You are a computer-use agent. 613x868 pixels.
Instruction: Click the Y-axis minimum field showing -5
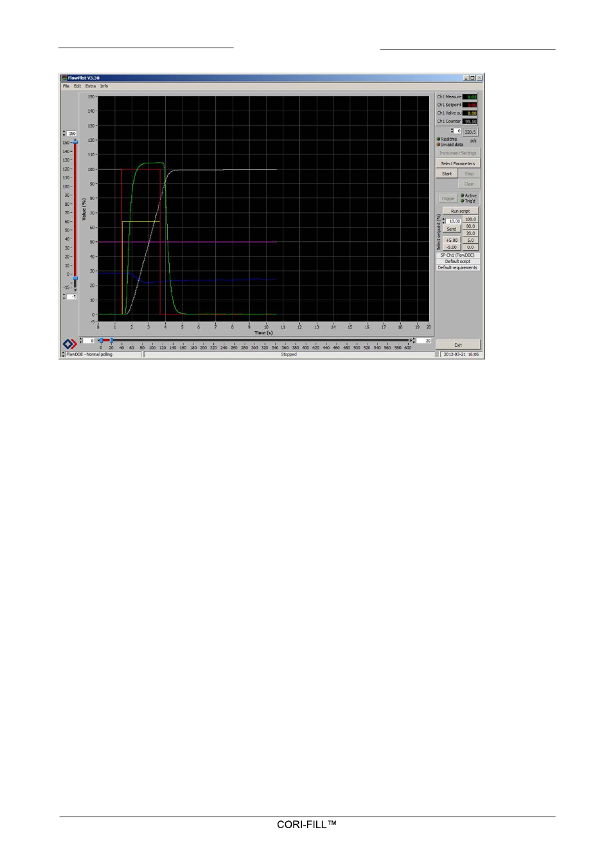coord(71,297)
